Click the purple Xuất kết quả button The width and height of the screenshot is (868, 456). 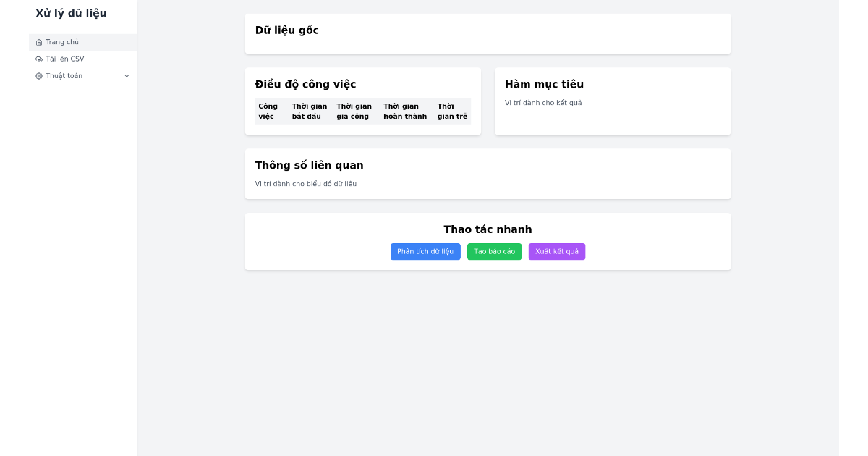[x=556, y=251]
